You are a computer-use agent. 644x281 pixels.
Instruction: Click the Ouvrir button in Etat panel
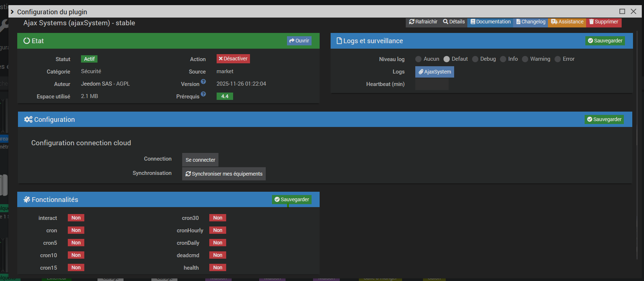point(299,41)
